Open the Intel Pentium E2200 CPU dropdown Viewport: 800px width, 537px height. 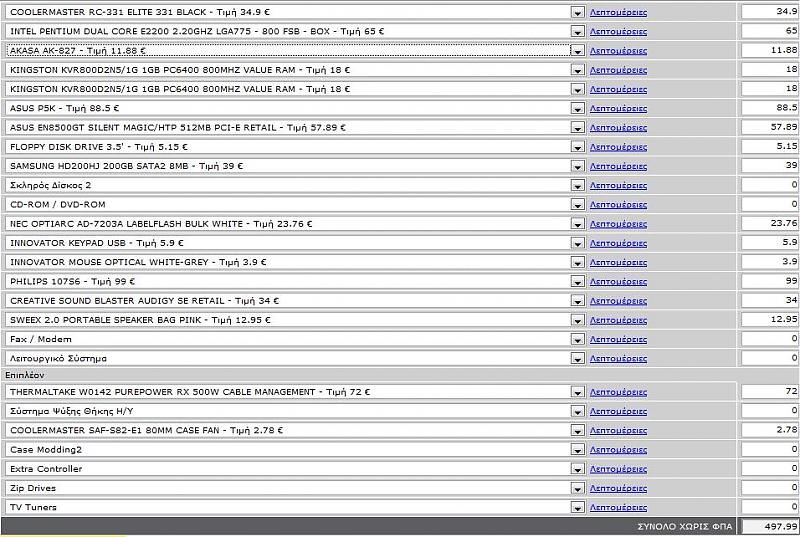(577, 32)
